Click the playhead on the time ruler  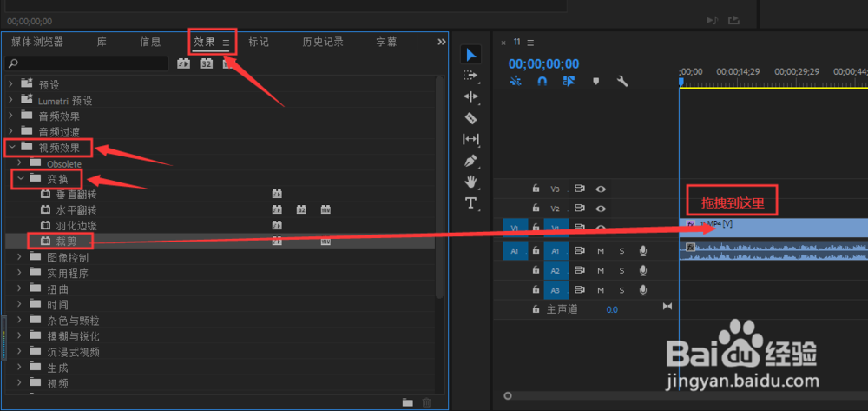click(681, 82)
